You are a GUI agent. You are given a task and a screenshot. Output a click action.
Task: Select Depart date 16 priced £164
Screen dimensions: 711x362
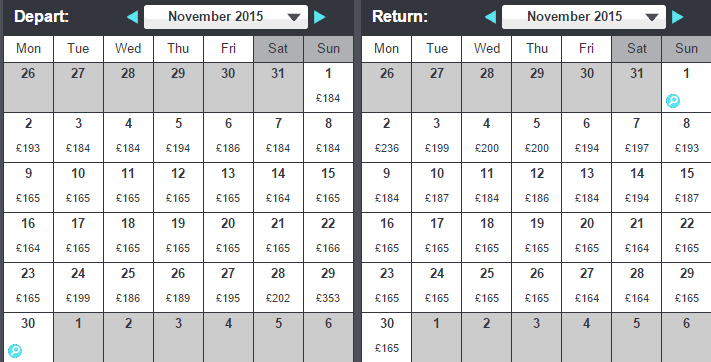pyautogui.click(x=29, y=237)
